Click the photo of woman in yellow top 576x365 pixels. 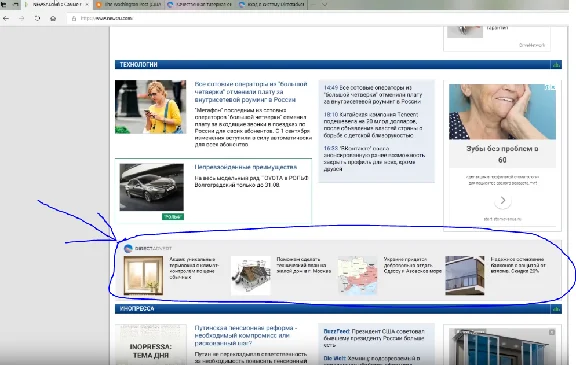pos(150,107)
